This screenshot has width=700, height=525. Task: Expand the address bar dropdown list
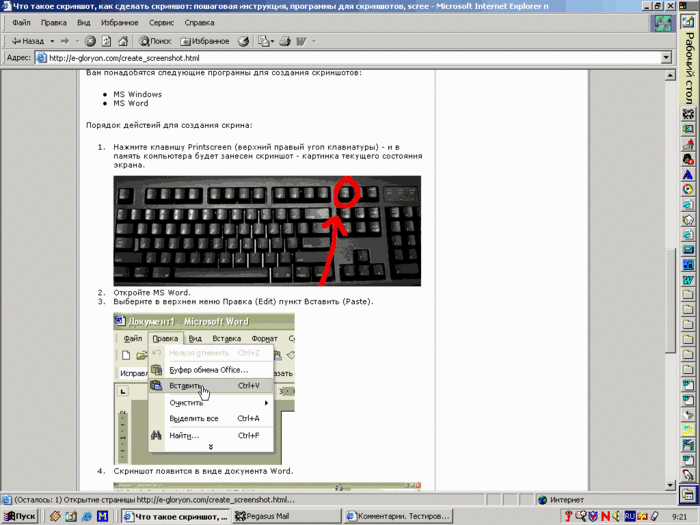tap(667, 58)
